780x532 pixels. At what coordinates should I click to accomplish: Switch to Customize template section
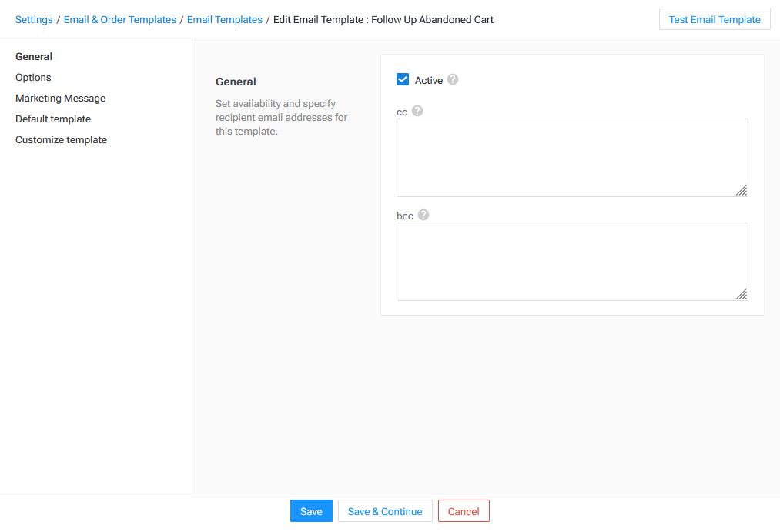click(x=61, y=139)
